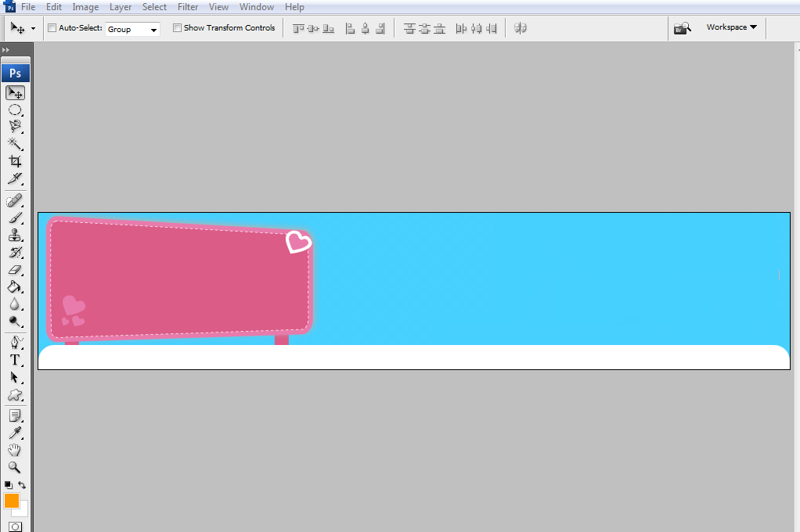Click Align Left Edges button
This screenshot has width=800, height=532.
click(350, 29)
